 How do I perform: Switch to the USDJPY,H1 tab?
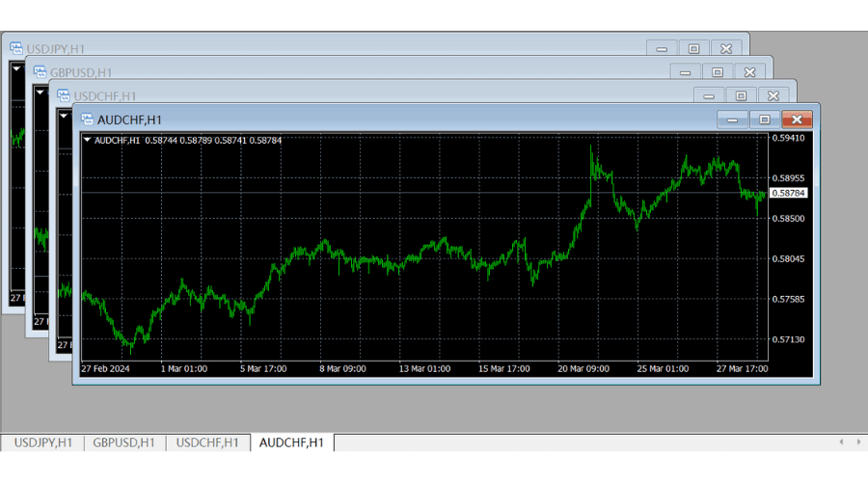click(42, 442)
